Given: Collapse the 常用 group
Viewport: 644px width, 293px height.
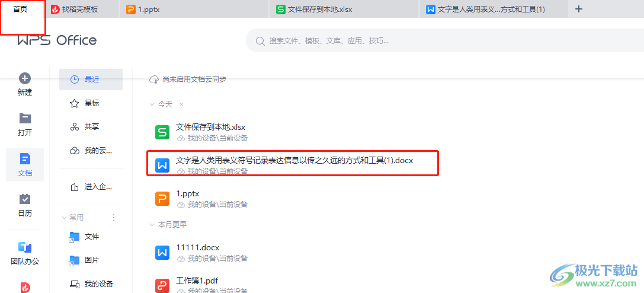Looking at the screenshot, I should pos(64,218).
